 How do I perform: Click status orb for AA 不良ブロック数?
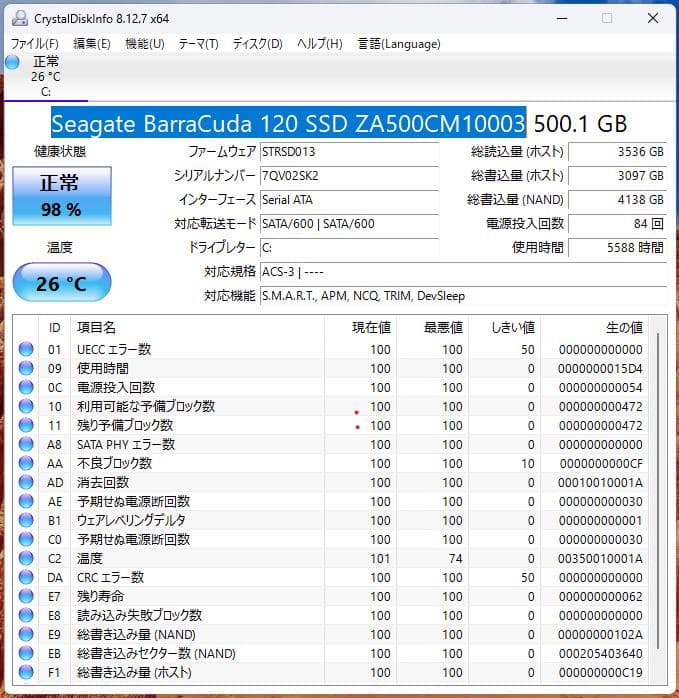pos(26,463)
